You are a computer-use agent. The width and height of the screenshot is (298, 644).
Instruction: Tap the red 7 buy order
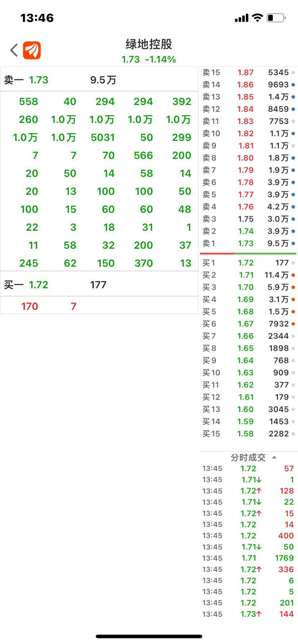tap(73, 307)
